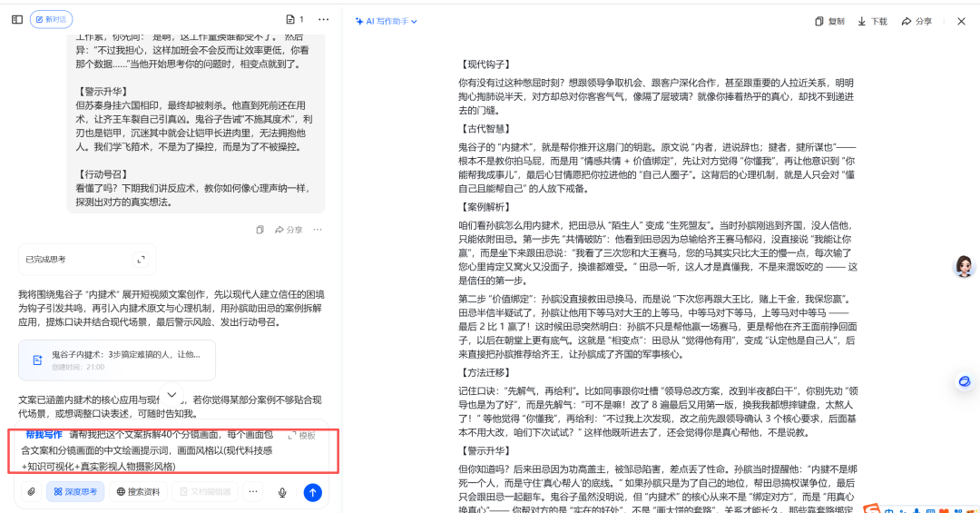Image resolution: width=980 pixels, height=513 pixels.
Task: Open the 鬼谷子内揵术 document card
Action: pyautogui.click(x=117, y=360)
